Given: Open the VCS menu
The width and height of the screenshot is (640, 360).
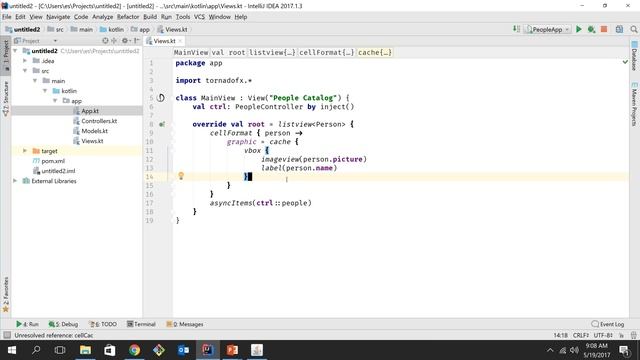Looking at the screenshot, I should pos(199,17).
